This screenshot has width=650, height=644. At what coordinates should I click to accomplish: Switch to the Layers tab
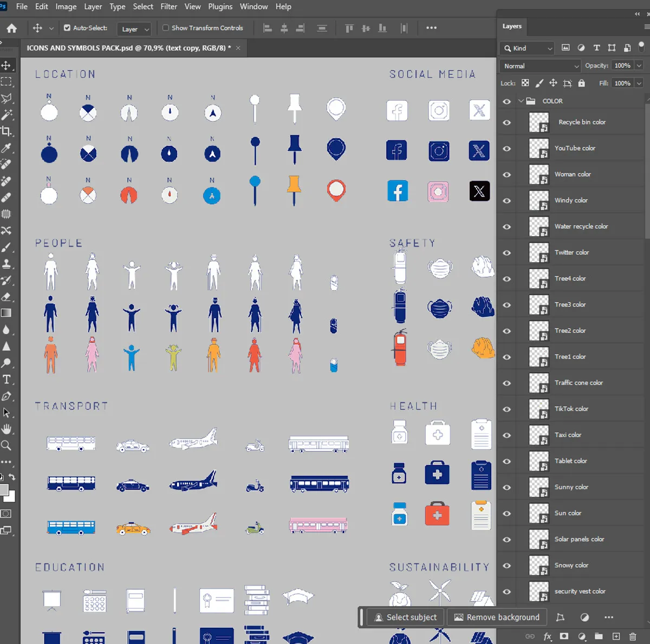511,26
